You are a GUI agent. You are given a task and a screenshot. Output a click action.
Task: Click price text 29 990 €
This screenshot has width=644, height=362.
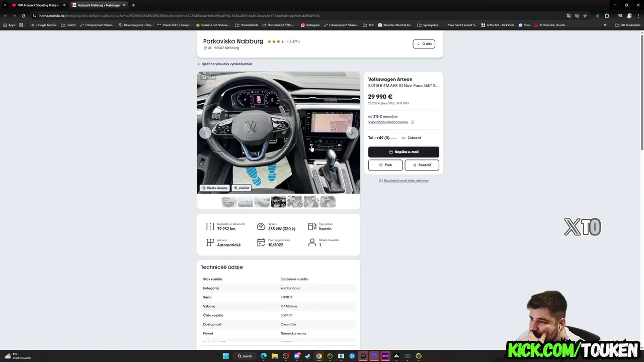(380, 97)
